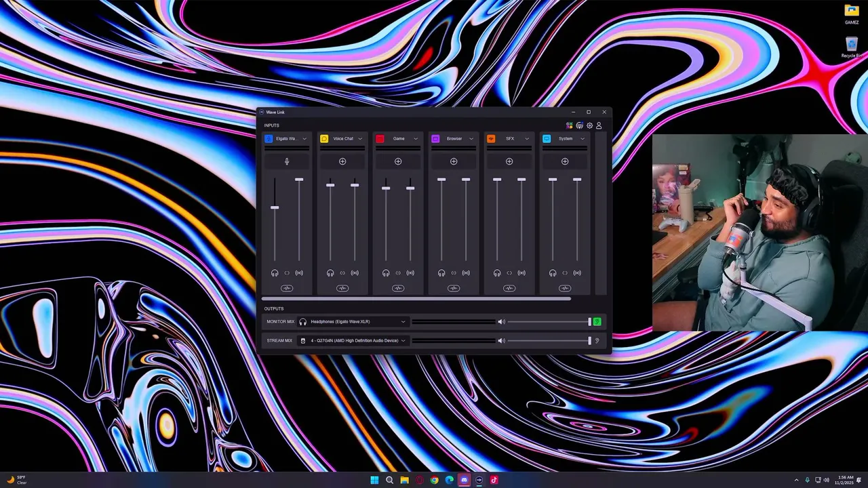Open Stream Mix Q27G4N output device dropdown

[x=353, y=340]
